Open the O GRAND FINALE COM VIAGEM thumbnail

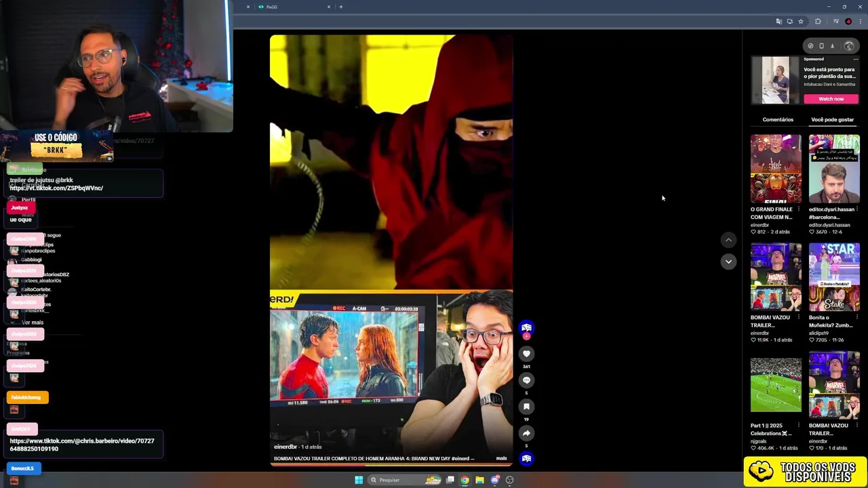[776, 169]
